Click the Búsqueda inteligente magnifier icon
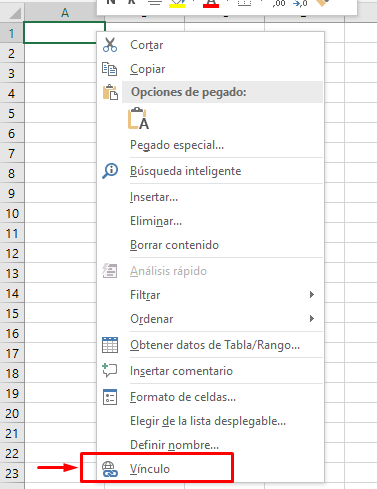 (x=110, y=171)
